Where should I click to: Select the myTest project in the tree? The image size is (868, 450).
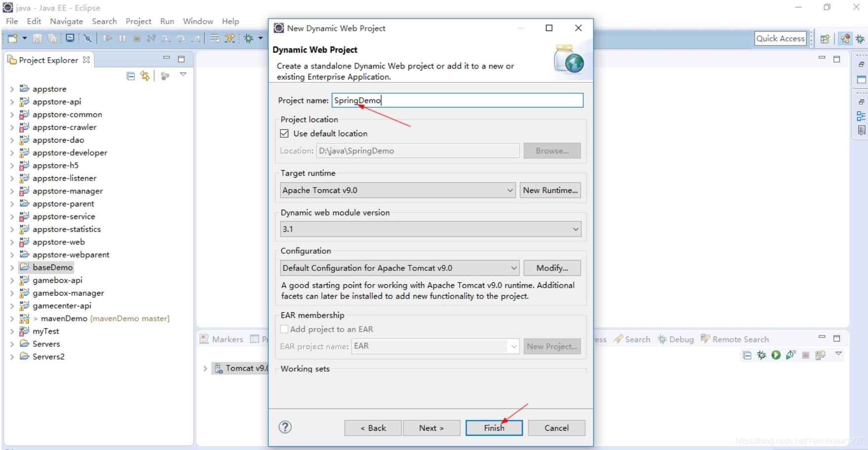[x=45, y=331]
